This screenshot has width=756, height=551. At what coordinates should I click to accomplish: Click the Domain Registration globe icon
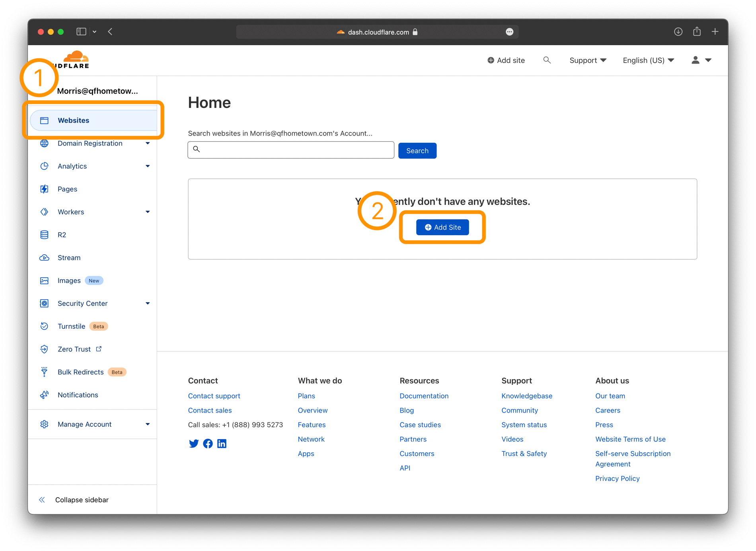(44, 143)
